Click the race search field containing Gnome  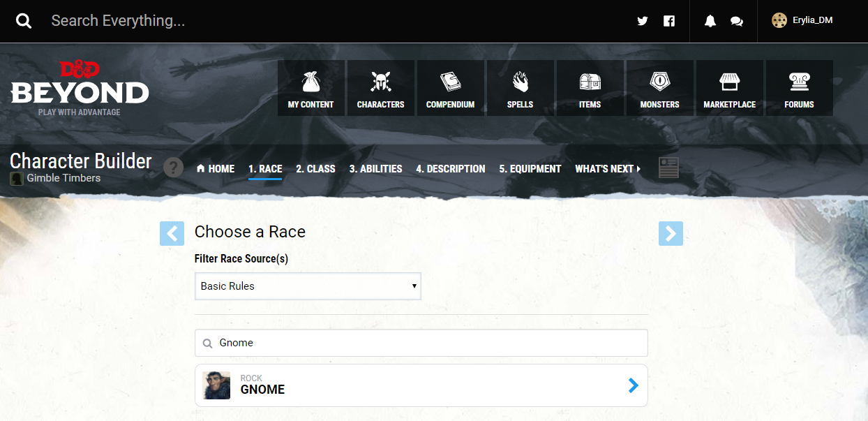[x=421, y=343]
